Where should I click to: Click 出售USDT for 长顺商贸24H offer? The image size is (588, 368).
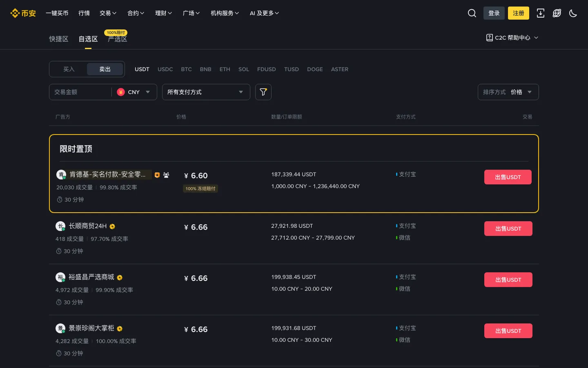pos(508,229)
